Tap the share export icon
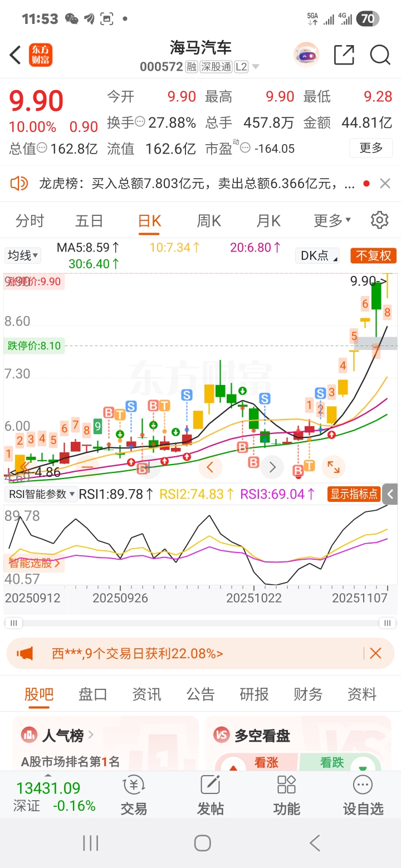401x868 pixels. click(x=344, y=55)
